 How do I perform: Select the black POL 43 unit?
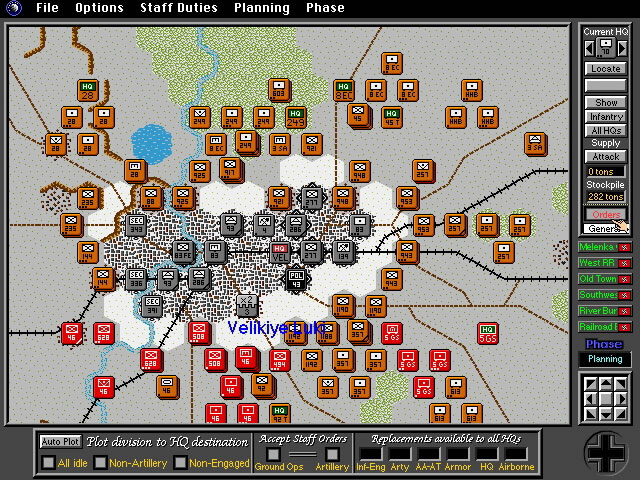(296, 280)
